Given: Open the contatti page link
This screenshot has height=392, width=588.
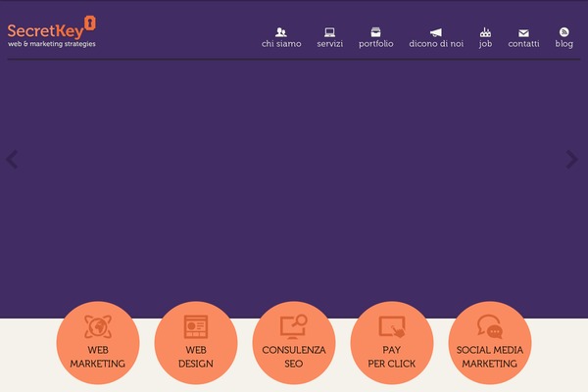Looking at the screenshot, I should (x=523, y=44).
